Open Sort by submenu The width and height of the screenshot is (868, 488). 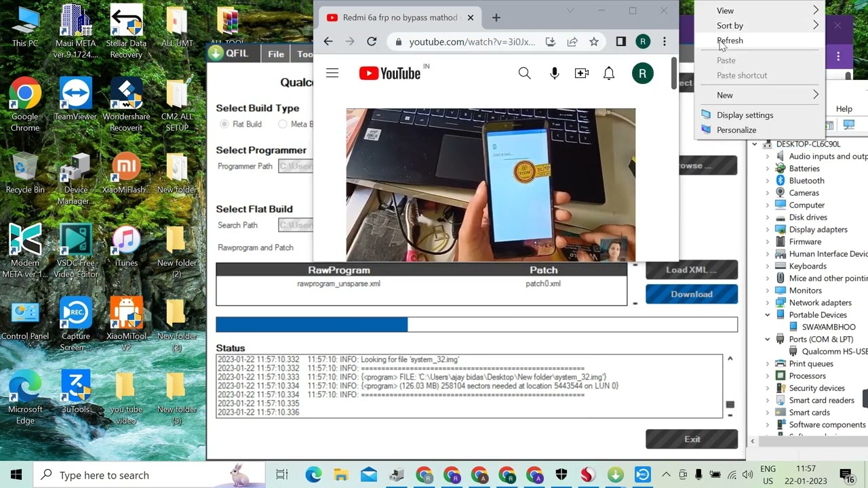759,25
